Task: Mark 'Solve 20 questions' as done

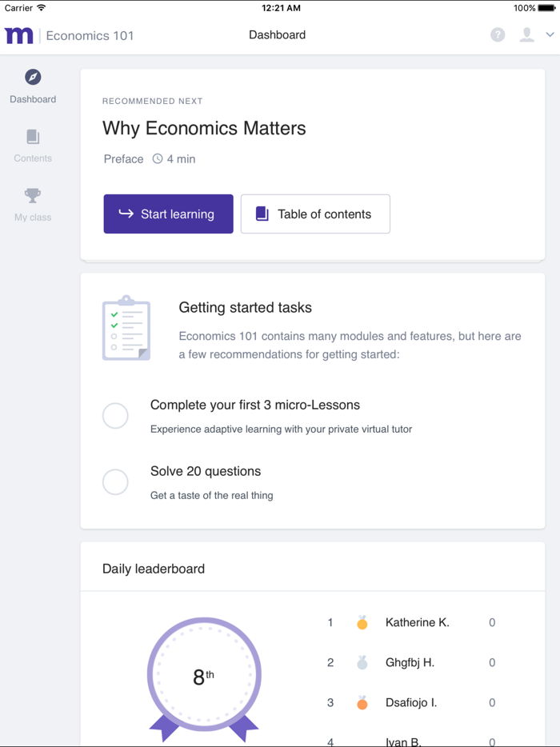Action: point(115,481)
